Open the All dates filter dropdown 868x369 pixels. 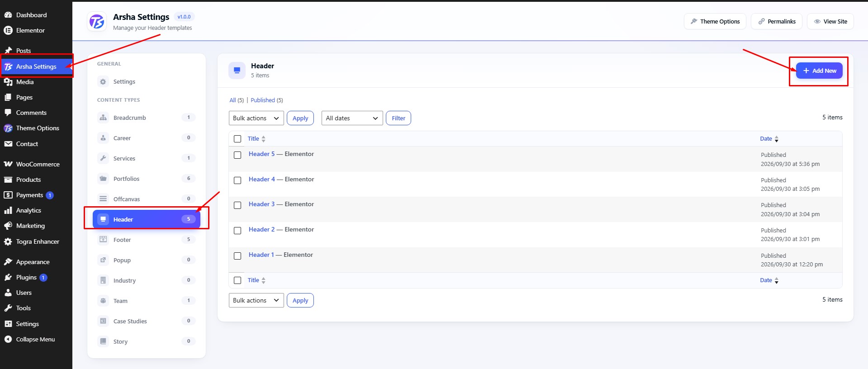(x=352, y=118)
